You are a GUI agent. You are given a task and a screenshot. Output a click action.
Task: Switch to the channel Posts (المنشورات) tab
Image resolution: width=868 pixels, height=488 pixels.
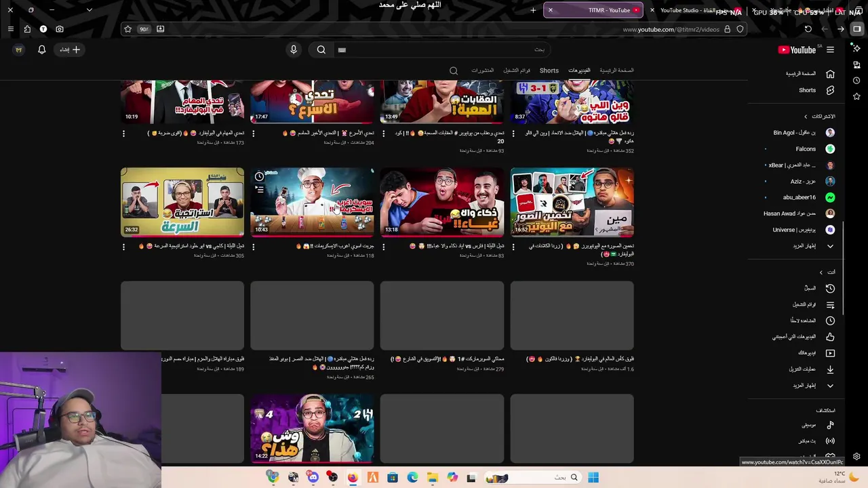click(482, 70)
